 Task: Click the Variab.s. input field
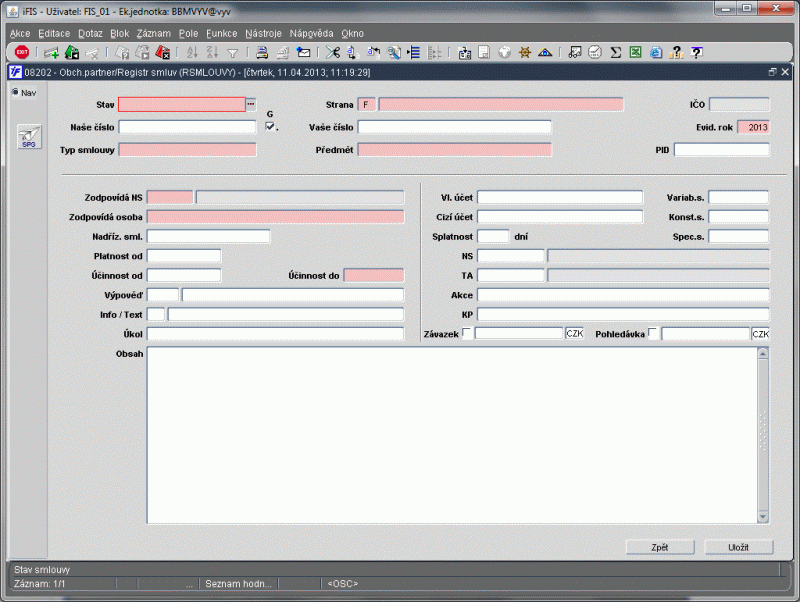pyautogui.click(x=738, y=197)
